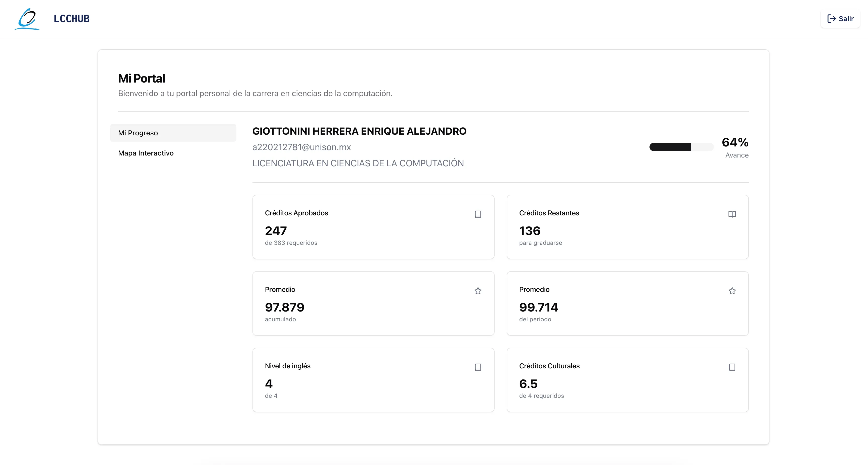Open the Créditos Restantes card

pos(627,227)
